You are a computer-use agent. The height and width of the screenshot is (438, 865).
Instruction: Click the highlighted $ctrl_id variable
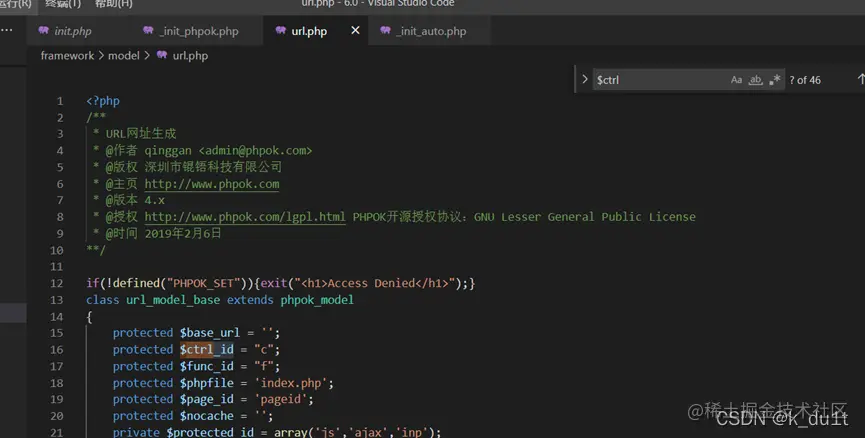[207, 349]
